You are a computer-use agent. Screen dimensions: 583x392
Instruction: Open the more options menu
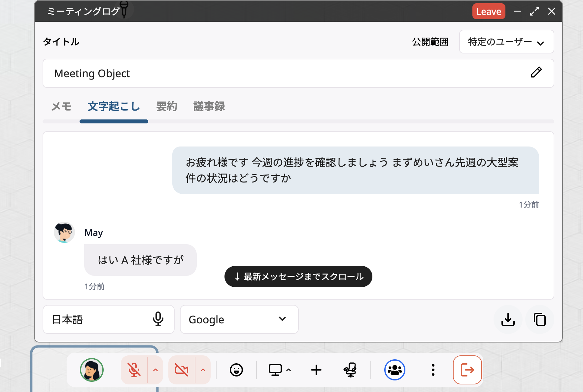pyautogui.click(x=433, y=370)
